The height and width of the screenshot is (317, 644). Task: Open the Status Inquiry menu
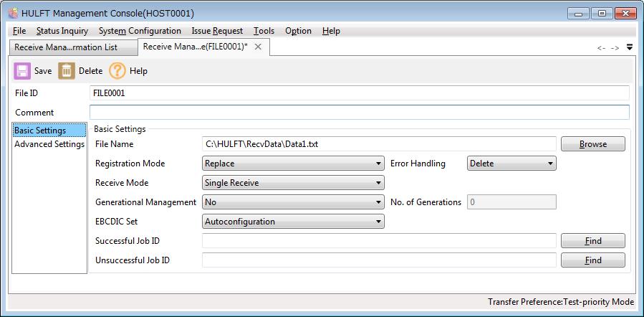coord(62,31)
